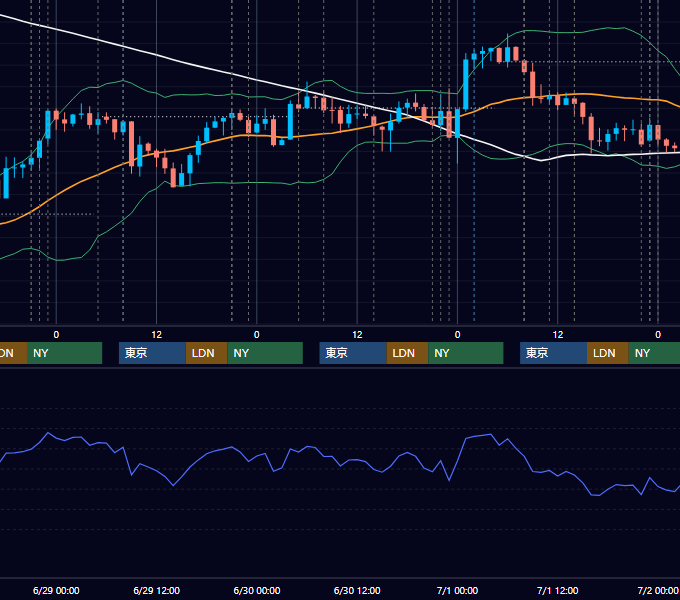Click the 7/1 12:00 date label
Screen dimensions: 680x600
tap(557, 590)
